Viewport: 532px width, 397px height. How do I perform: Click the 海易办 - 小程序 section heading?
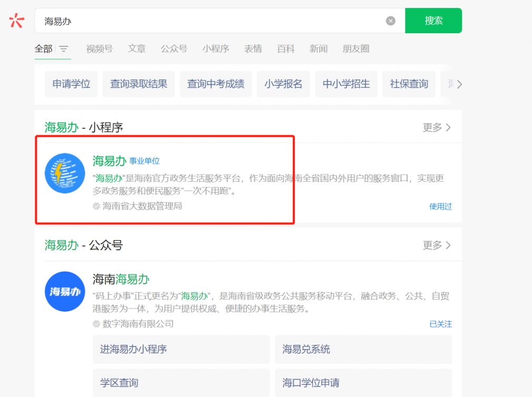(83, 127)
